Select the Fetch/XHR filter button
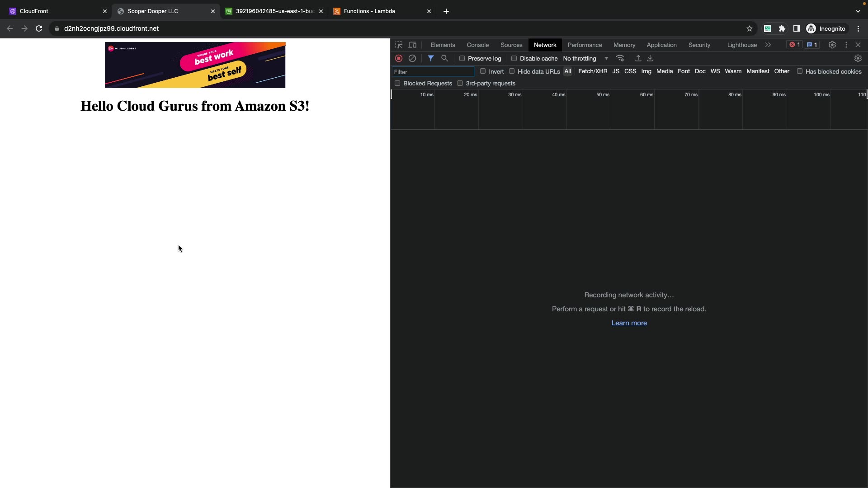 (592, 71)
